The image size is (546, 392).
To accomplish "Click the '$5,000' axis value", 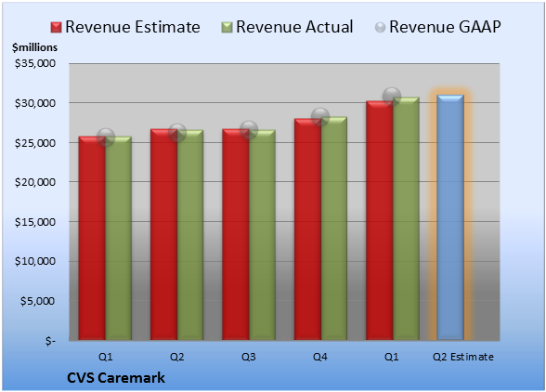I will (x=37, y=301).
